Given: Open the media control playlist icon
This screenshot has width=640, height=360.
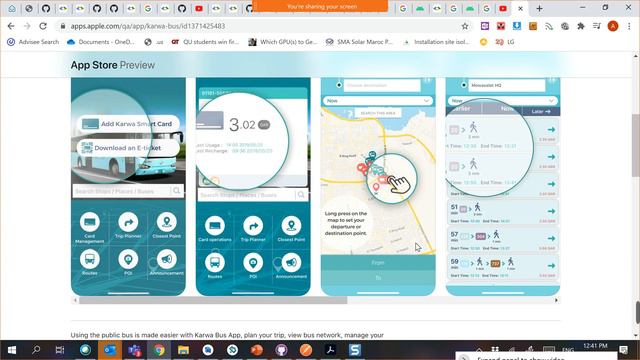Looking at the screenshot, I should (597, 26).
